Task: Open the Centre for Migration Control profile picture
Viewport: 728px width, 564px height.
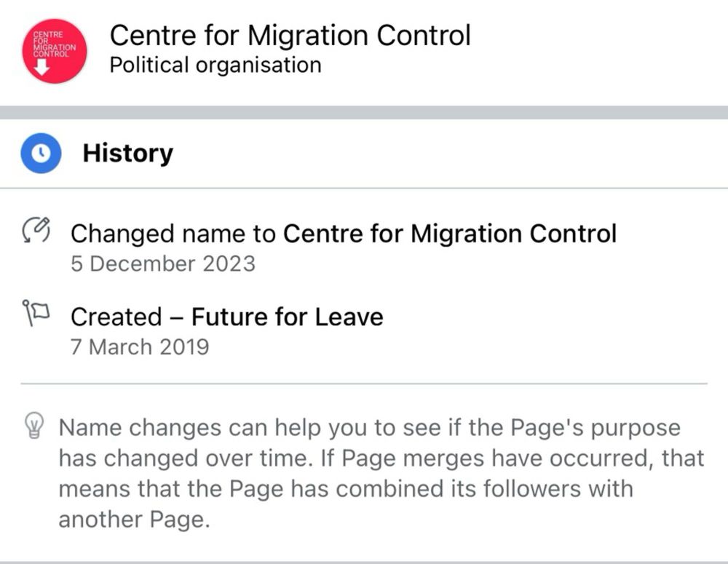Action: point(55,51)
